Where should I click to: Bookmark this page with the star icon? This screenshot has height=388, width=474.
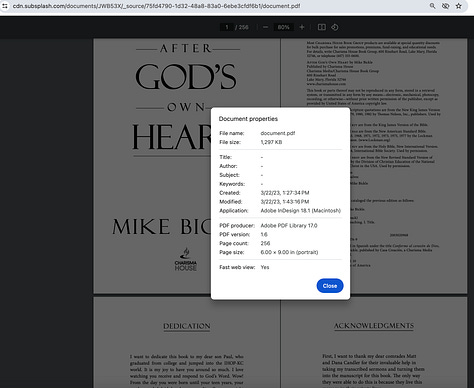pyautogui.click(x=459, y=6)
